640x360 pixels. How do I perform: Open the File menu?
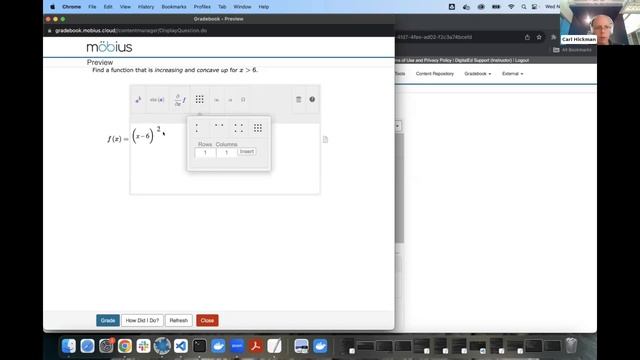pos(92,7)
